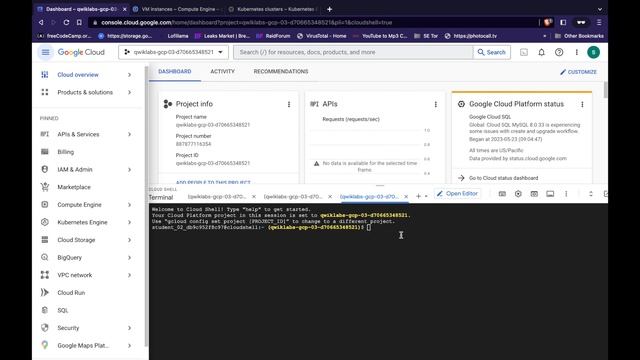This screenshot has width=640, height=360.
Task: Switch to the ACTIVITY tab
Action: point(222,72)
